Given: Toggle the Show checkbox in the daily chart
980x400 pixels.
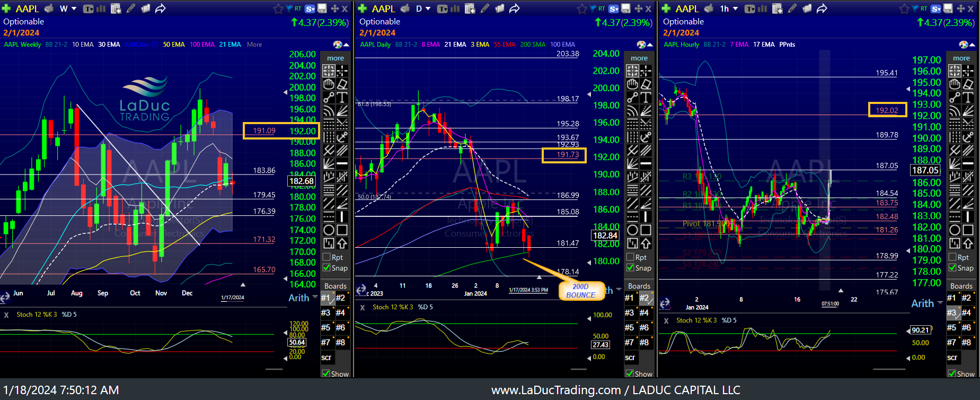Looking at the screenshot, I should point(630,373).
